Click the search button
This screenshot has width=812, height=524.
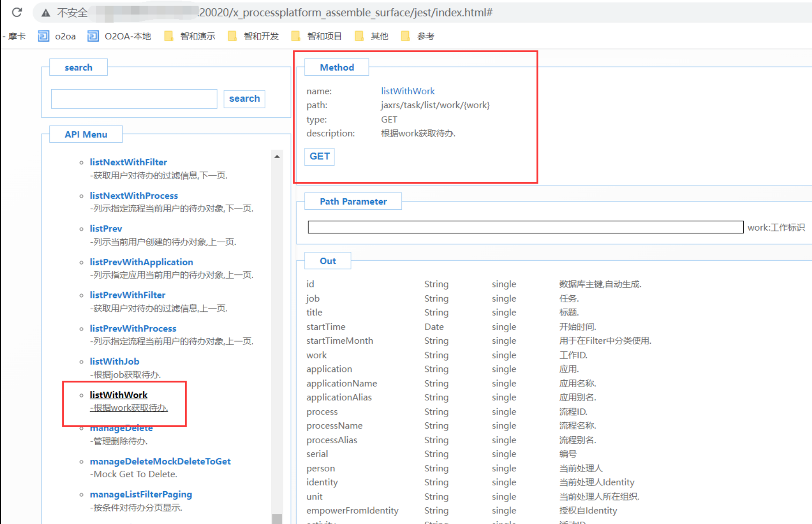pyautogui.click(x=244, y=99)
